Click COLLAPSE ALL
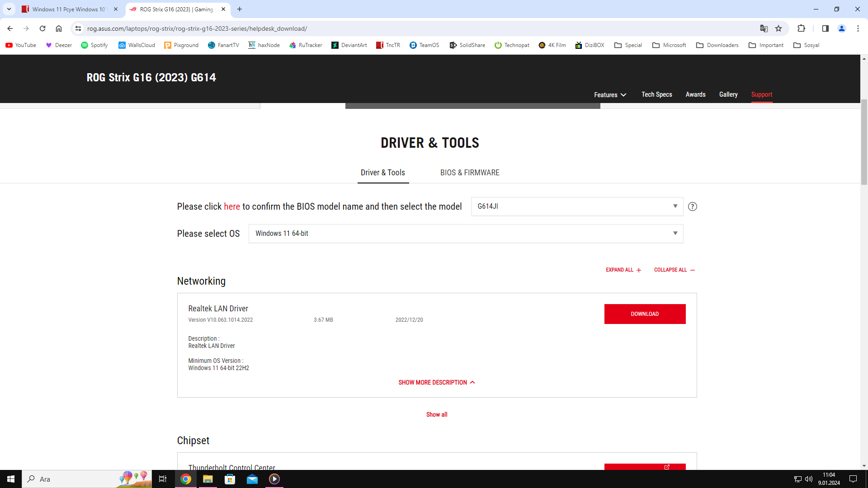Viewport: 868px width, 488px height. [x=675, y=270]
